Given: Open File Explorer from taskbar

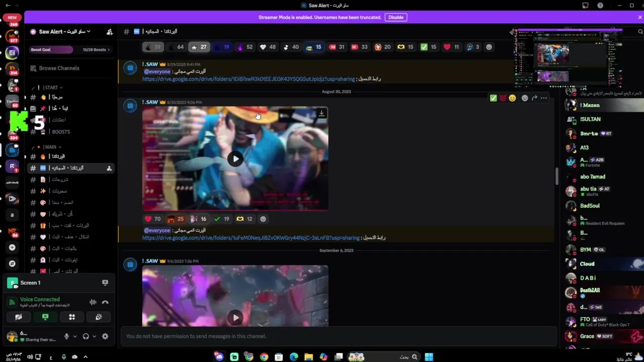Looking at the screenshot, I should (308, 357).
